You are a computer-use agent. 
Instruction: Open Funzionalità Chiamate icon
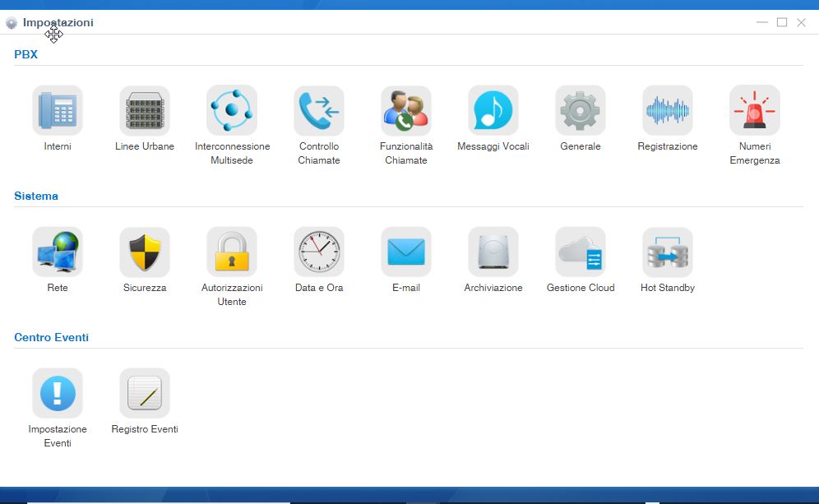tap(406, 110)
